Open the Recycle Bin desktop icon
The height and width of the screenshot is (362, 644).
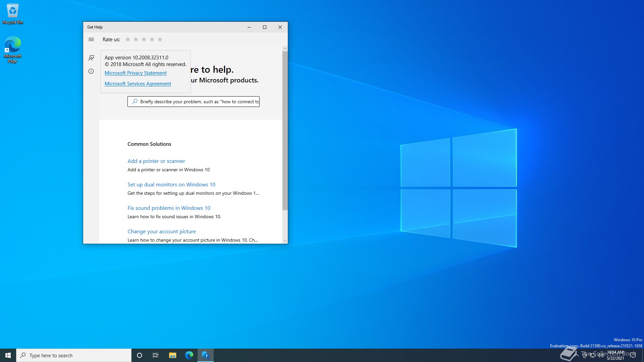coord(13,14)
